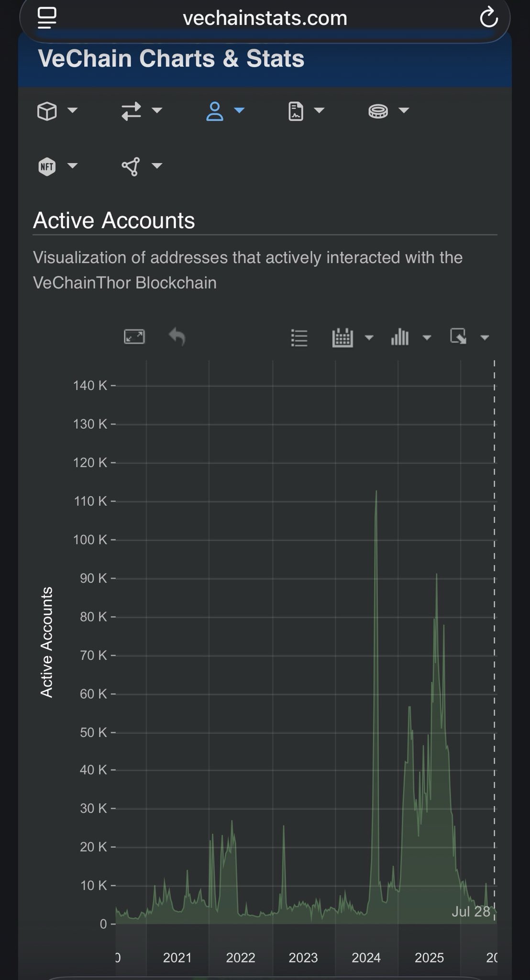
Task: Toggle the chart legend list icon
Action: pos(299,338)
